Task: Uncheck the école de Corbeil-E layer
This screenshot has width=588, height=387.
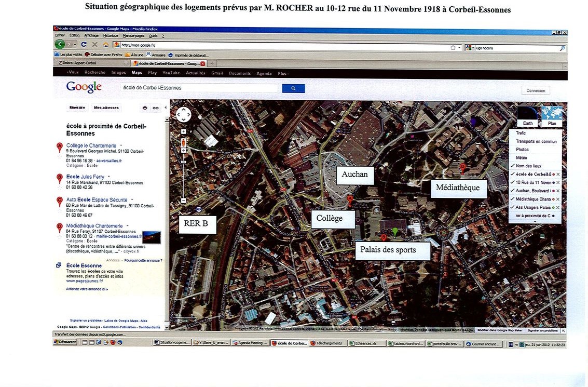Action: coord(512,174)
